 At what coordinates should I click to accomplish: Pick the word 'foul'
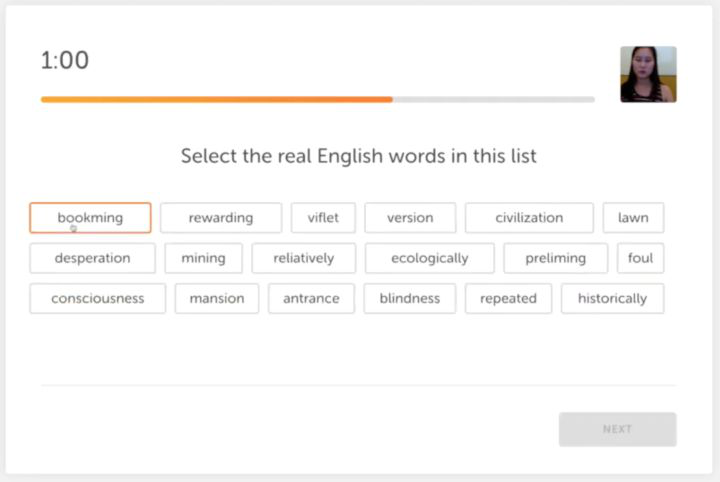coord(641,258)
